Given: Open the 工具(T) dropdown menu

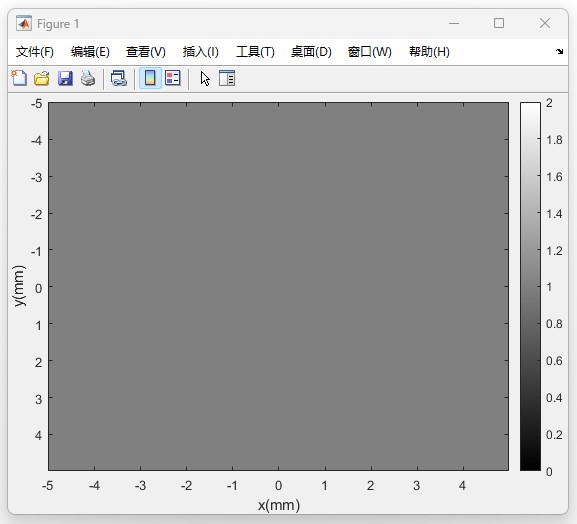Looking at the screenshot, I should point(255,52).
